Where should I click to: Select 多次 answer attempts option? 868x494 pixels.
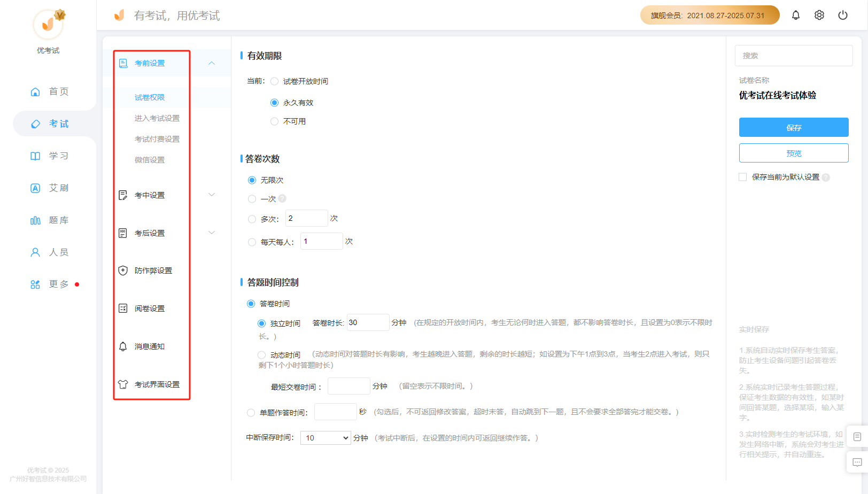(252, 219)
